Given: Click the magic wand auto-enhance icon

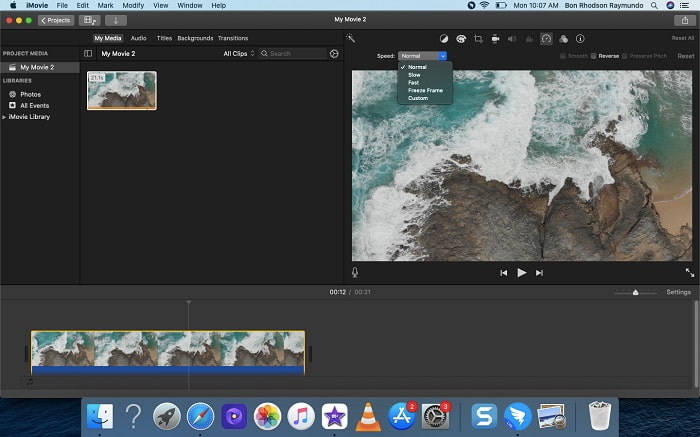Looking at the screenshot, I should pyautogui.click(x=351, y=38).
